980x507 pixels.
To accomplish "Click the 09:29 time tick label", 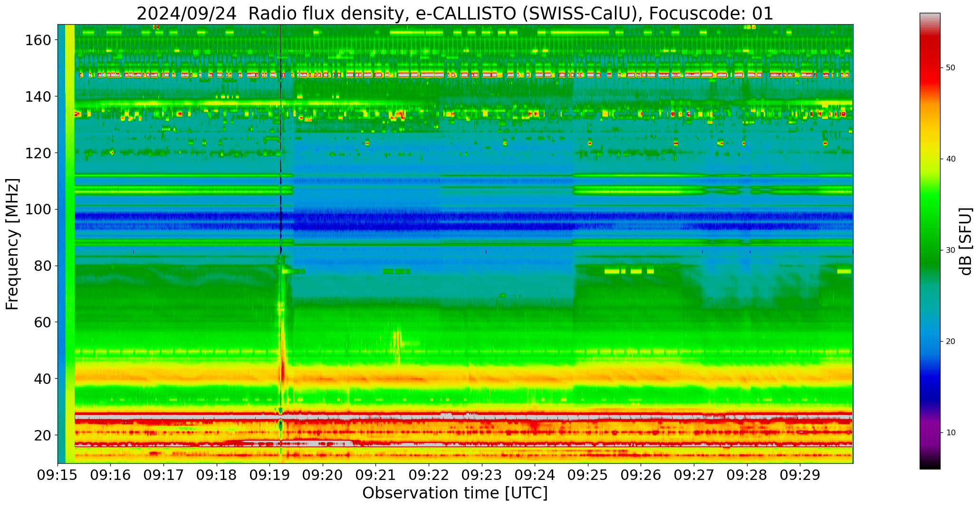I will pyautogui.click(x=800, y=476).
